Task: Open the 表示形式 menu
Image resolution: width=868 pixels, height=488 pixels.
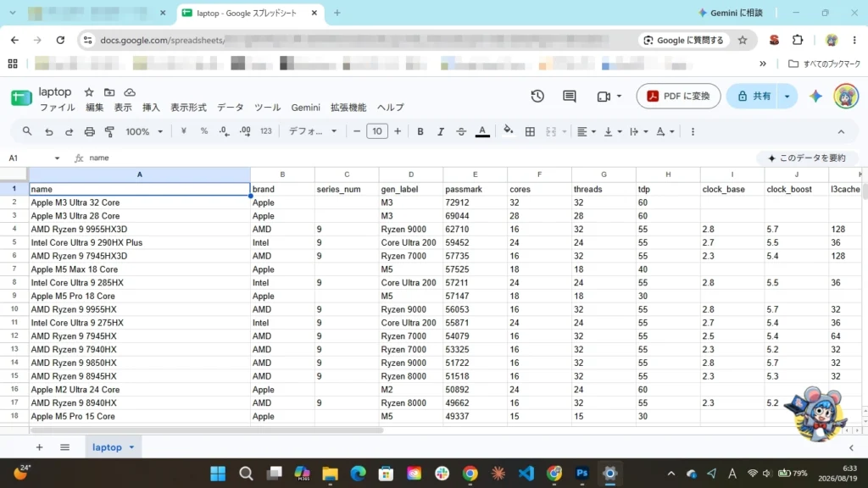Action: [188, 108]
